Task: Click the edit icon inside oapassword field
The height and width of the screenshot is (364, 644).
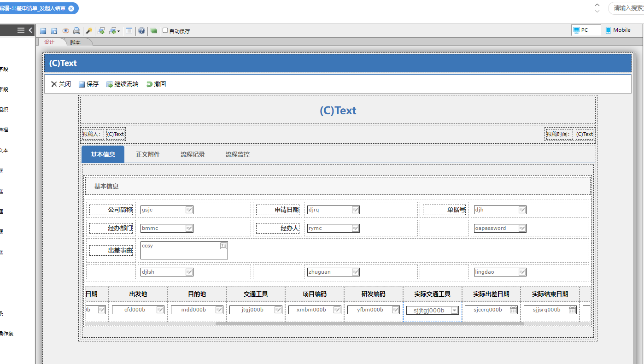Action: (522, 228)
